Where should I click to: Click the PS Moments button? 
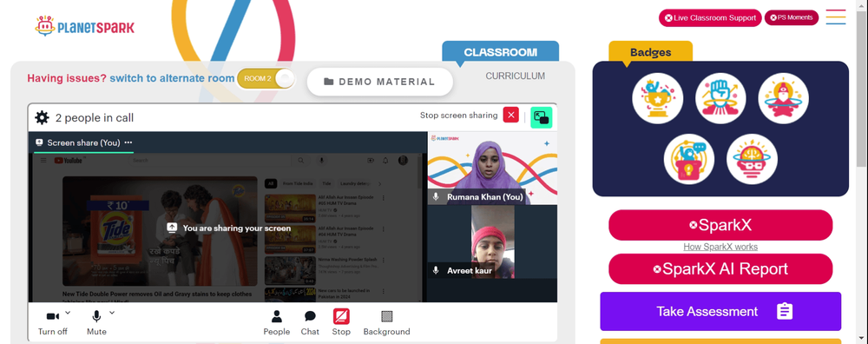[x=791, y=17]
